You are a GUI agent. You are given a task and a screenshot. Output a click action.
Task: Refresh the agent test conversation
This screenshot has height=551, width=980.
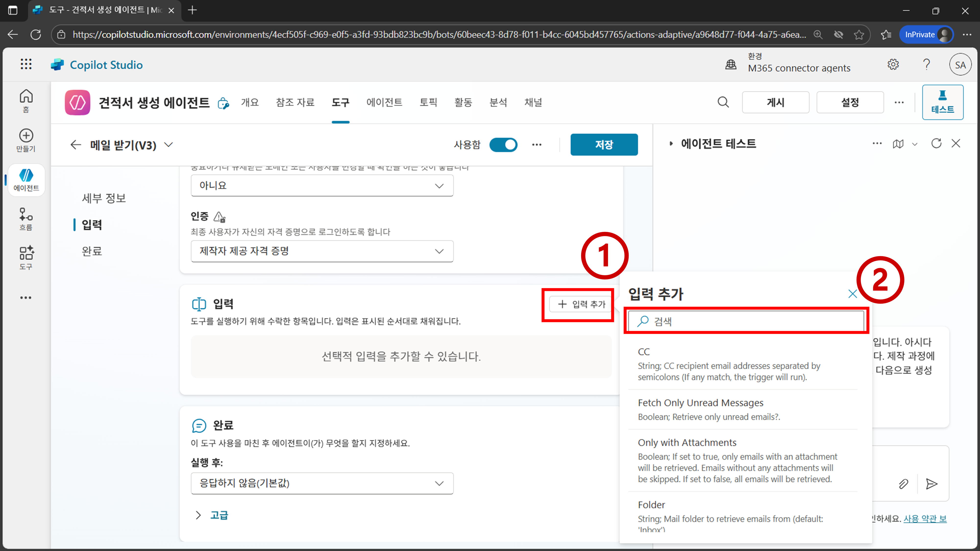click(936, 143)
